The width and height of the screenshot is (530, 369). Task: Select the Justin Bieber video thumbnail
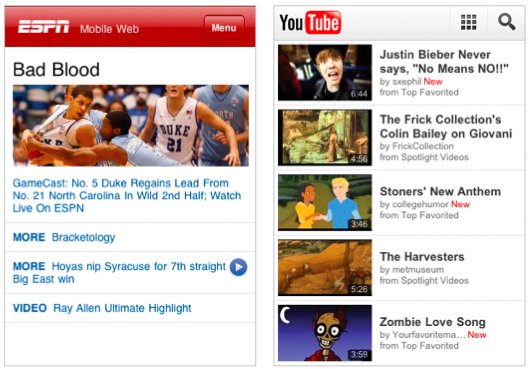coord(325,72)
